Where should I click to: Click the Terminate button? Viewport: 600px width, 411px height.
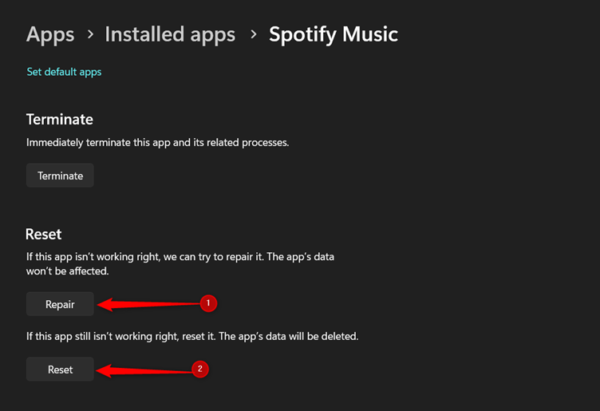[60, 176]
